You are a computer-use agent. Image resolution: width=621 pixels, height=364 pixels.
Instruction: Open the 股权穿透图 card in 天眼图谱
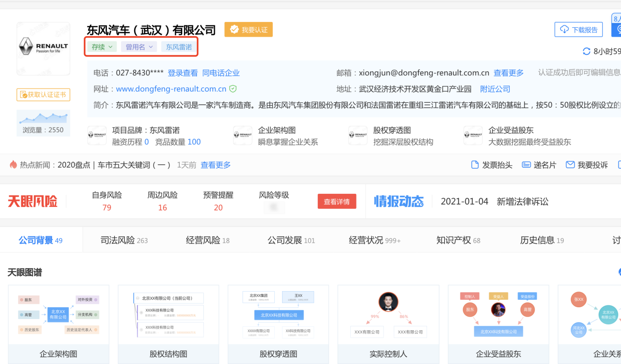pos(278,324)
